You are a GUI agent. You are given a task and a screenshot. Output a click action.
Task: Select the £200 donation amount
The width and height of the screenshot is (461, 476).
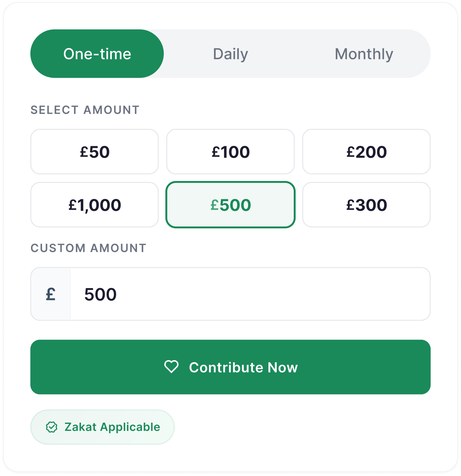click(x=366, y=152)
